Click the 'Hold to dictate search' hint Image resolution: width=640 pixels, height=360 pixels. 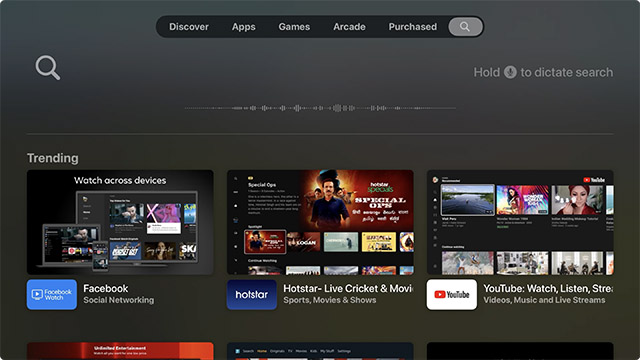coord(543,72)
